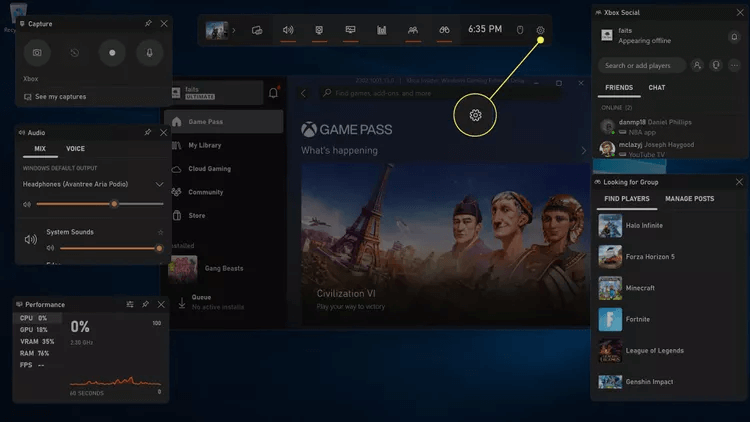Screen dimensions: 750x422
Task: Open the Looking for Group binoculars icon
Action: [x=444, y=30]
